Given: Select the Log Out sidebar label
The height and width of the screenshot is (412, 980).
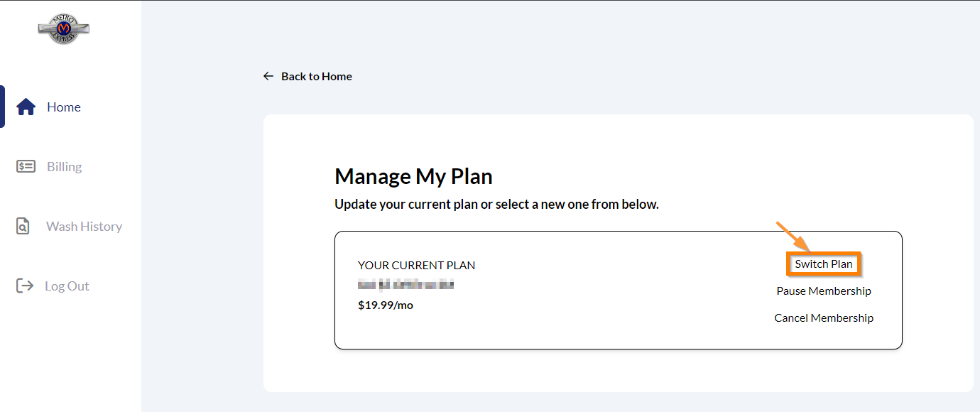Looking at the screenshot, I should coord(67,286).
